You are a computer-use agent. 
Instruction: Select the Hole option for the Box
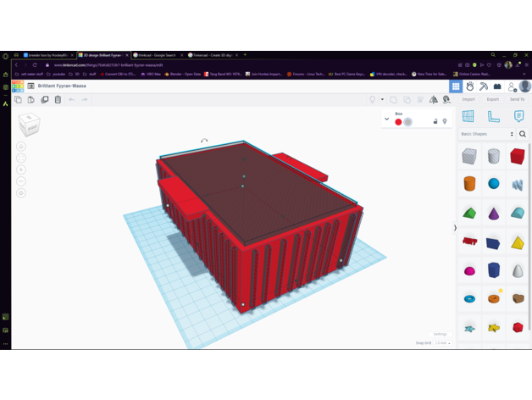[407, 122]
